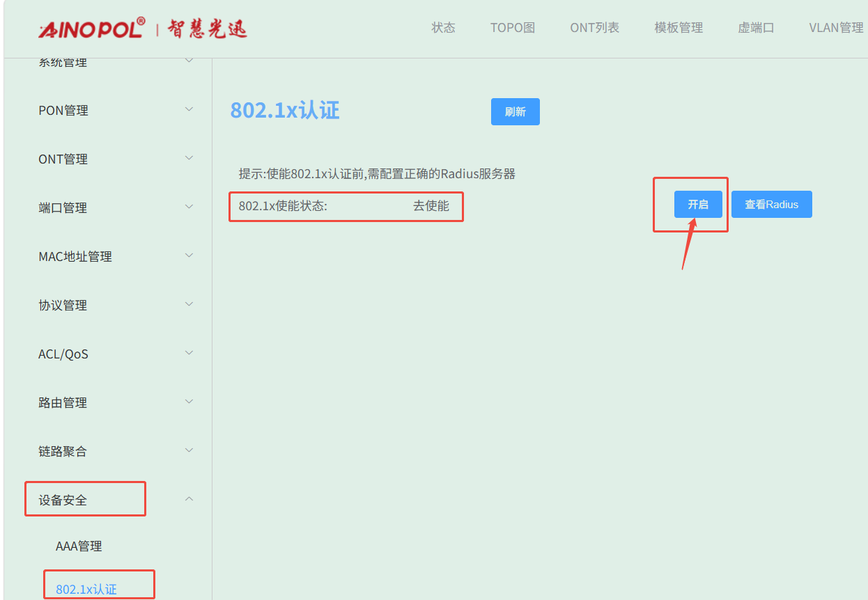Viewport: 868px width, 600px height.
Task: Expand the MAC地址管理 chevron
Action: [x=189, y=255]
